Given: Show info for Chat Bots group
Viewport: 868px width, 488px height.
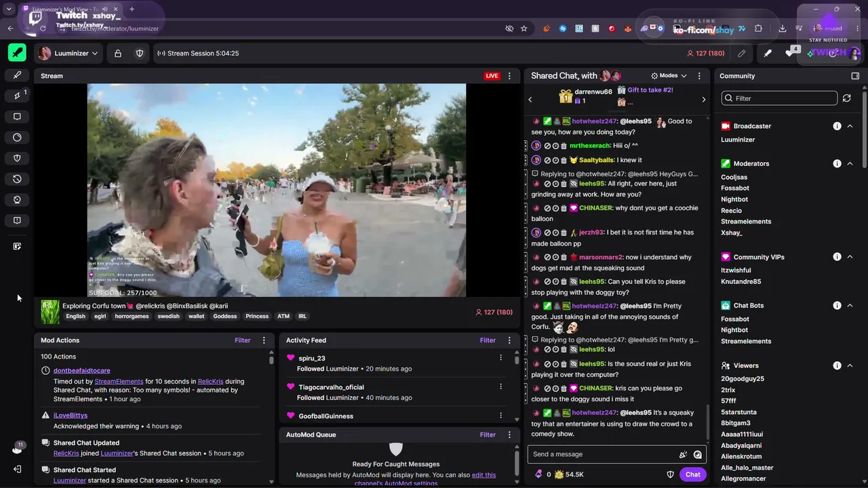Looking at the screenshot, I should (837, 306).
